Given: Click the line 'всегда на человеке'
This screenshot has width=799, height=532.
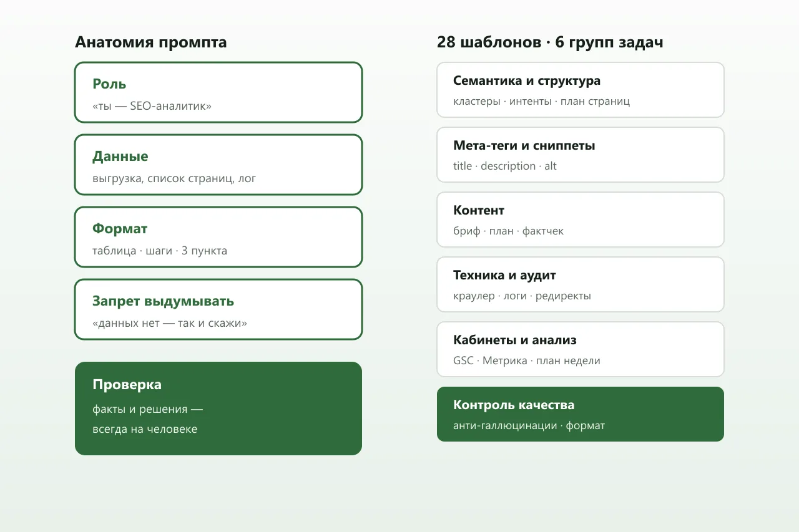Looking at the screenshot, I should coord(145,429).
